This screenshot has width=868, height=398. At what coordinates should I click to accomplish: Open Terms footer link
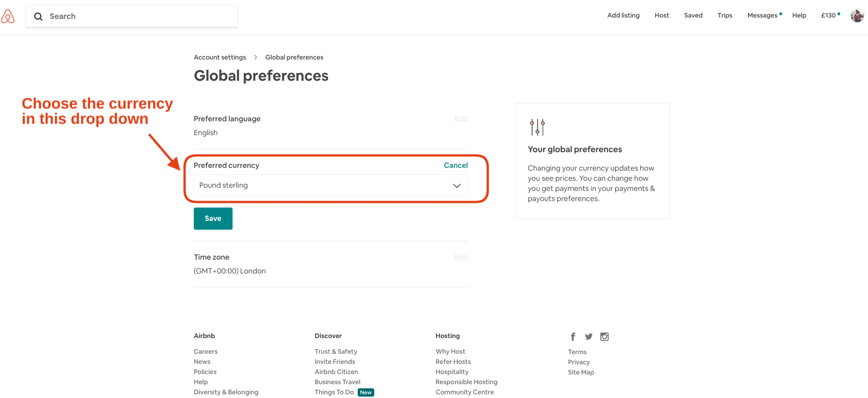[x=577, y=352]
